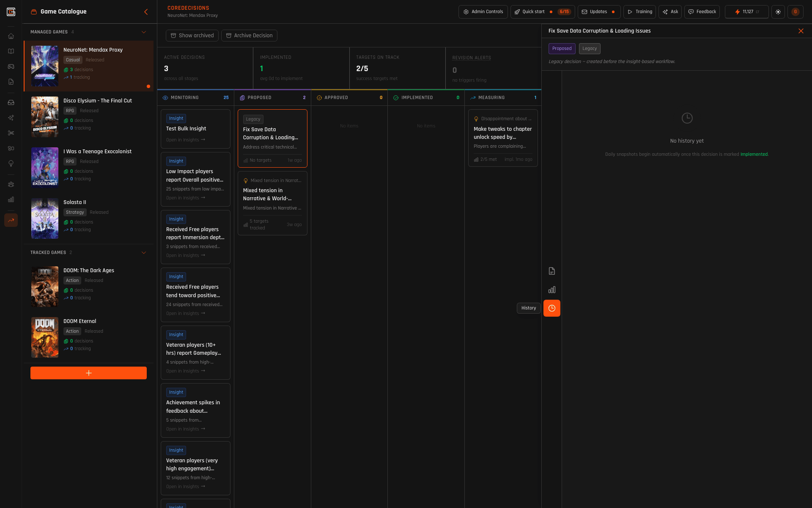Click the Archive Decision button

249,36
